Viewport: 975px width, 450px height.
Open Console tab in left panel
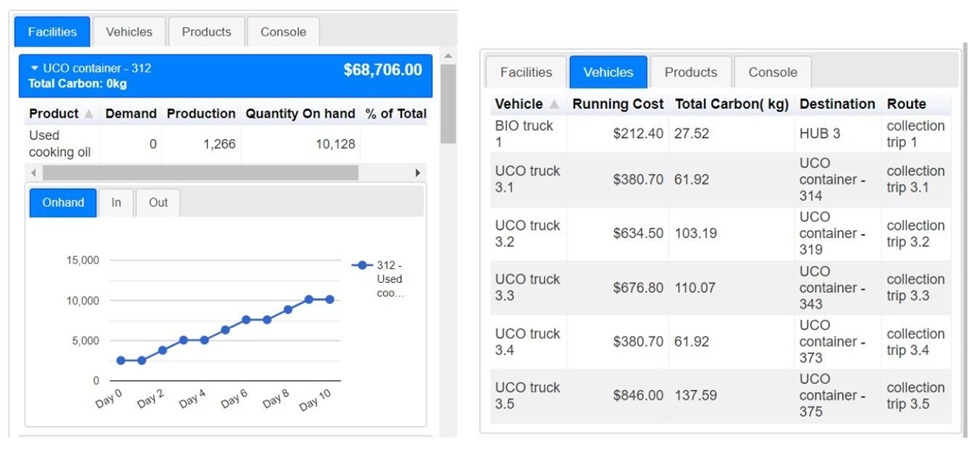(x=284, y=32)
